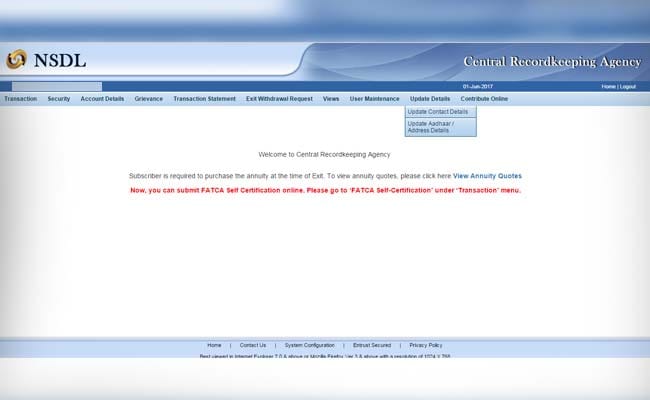The height and width of the screenshot is (400, 650).
Task: Expand the User Maintenance menu
Action: pos(374,99)
